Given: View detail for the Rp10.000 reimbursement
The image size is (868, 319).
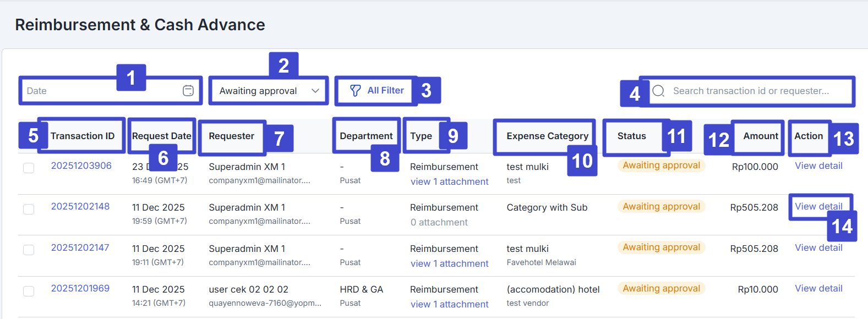Looking at the screenshot, I should (x=818, y=288).
